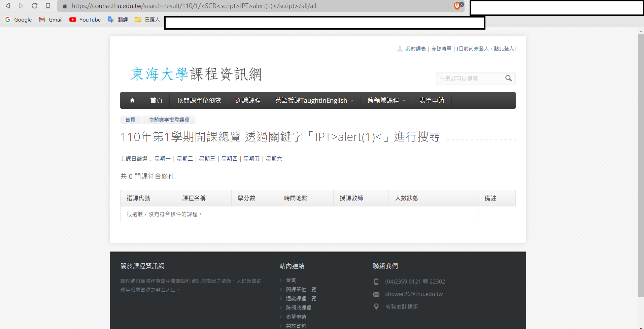Click the 選課代號 column header
The height and width of the screenshot is (329, 644).
148,198
